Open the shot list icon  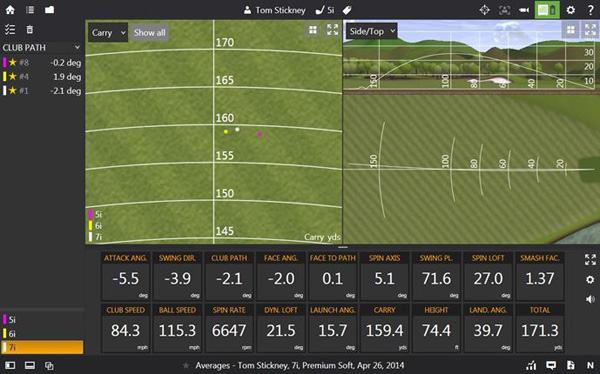point(30,10)
